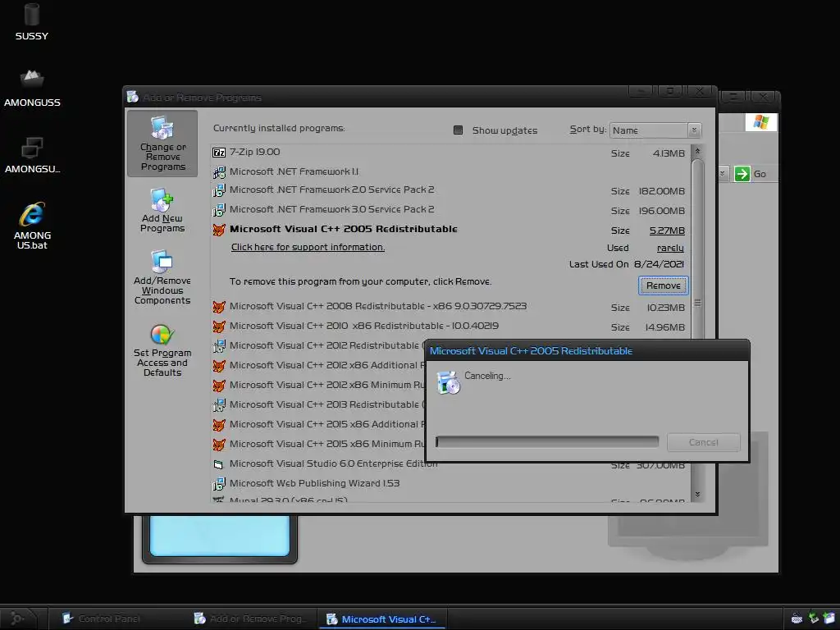Open the Sort by Name dropdown
Viewport: 840px width, 630px height.
click(655, 130)
